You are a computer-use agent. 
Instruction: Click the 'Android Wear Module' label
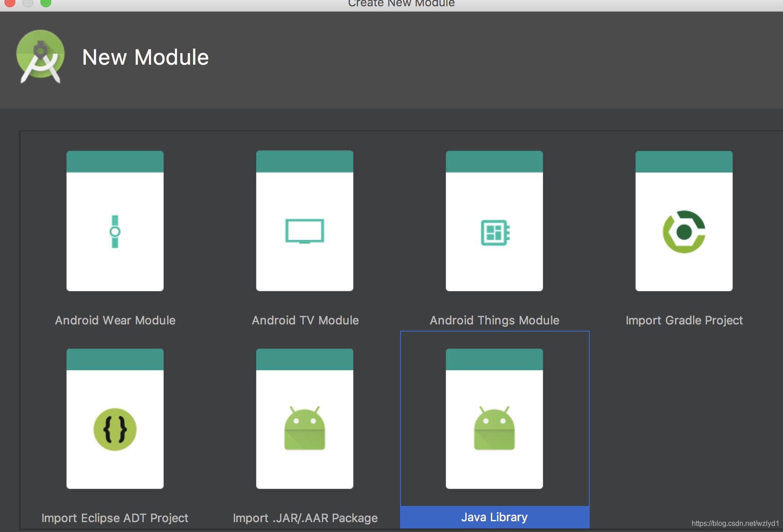click(x=115, y=320)
